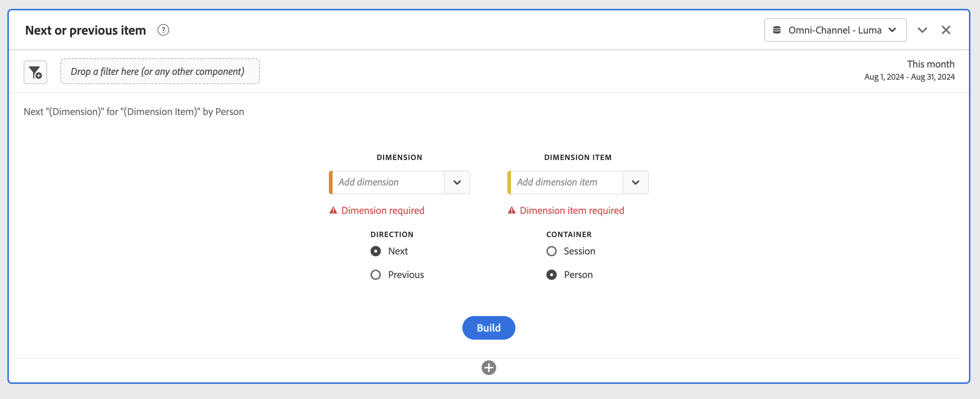Screen dimensions: 980x399
Task: Close the Next or previous item panel
Action: pos(946,30)
